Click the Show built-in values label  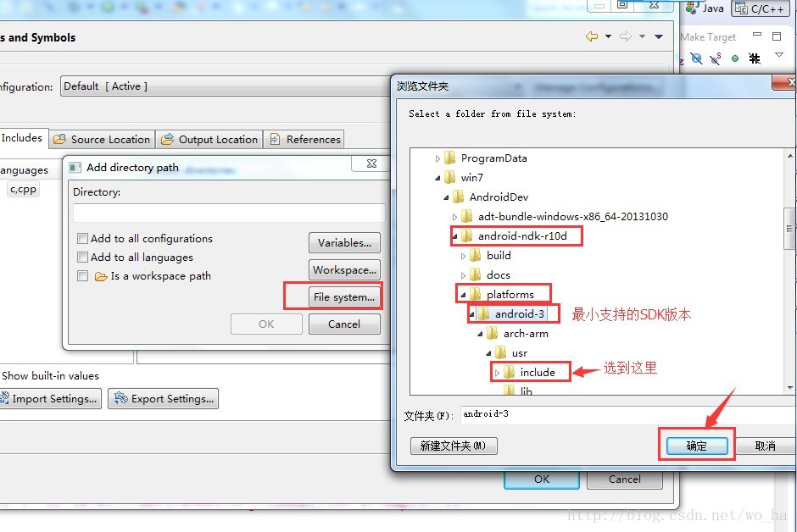pyautogui.click(x=50, y=375)
